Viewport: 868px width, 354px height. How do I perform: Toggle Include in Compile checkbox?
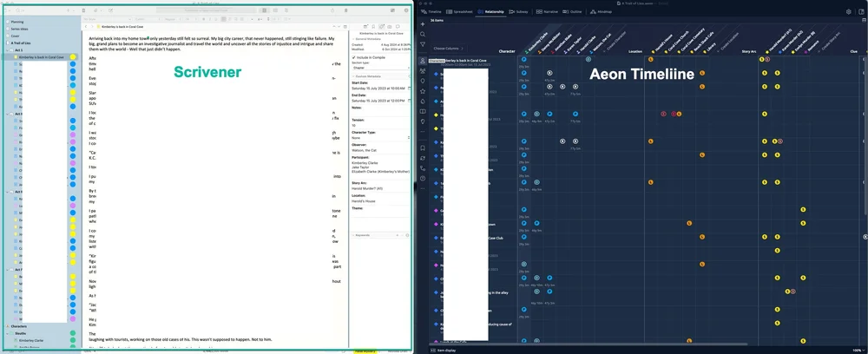[354, 57]
